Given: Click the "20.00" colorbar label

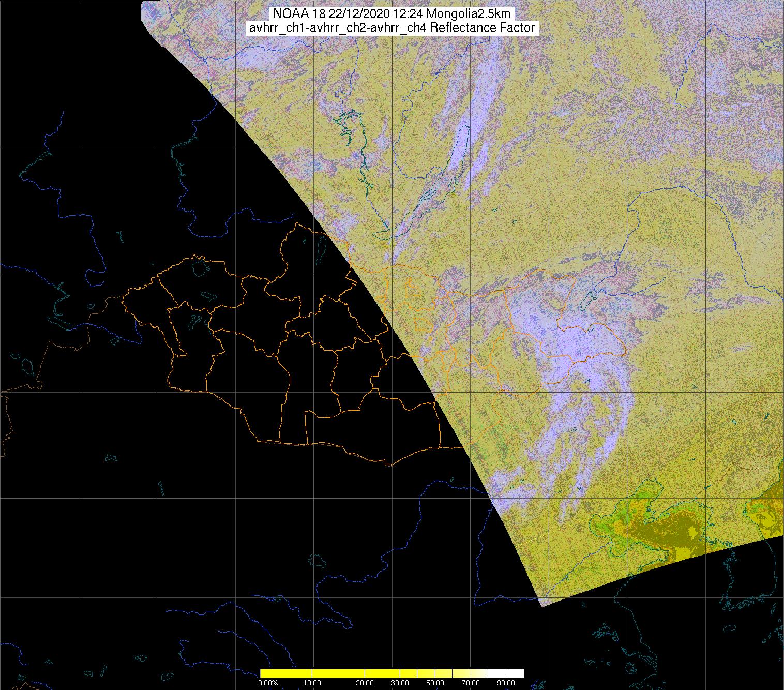Looking at the screenshot, I should click(x=365, y=683).
